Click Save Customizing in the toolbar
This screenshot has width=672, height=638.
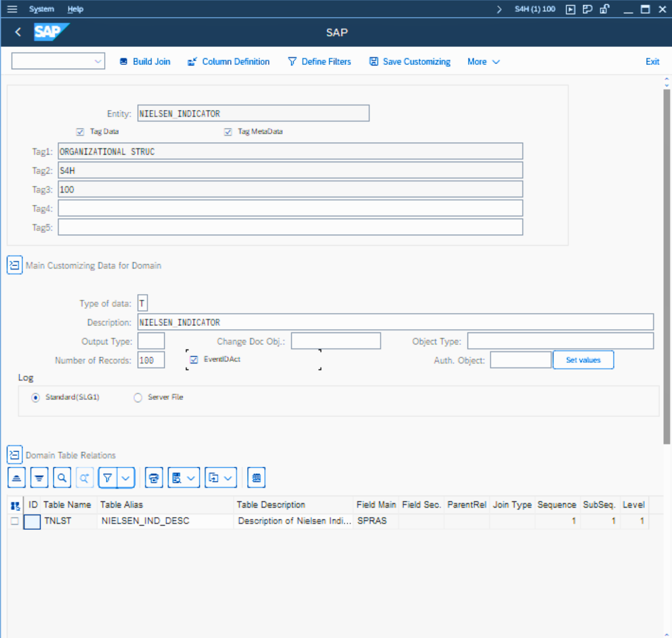[x=410, y=62]
